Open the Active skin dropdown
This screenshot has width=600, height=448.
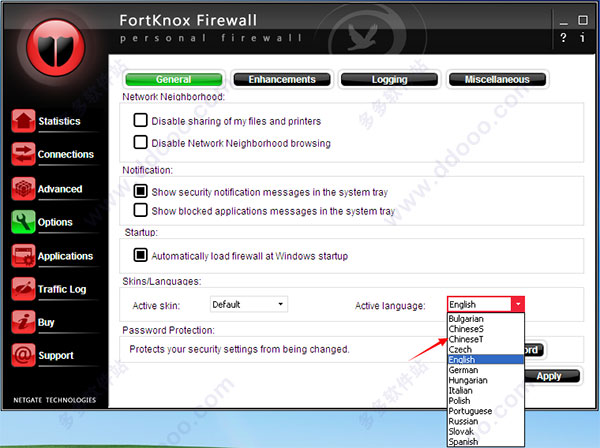pos(249,304)
